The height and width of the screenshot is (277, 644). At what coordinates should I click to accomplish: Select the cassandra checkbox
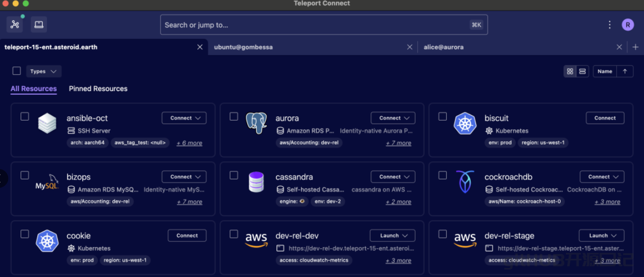pyautogui.click(x=234, y=175)
